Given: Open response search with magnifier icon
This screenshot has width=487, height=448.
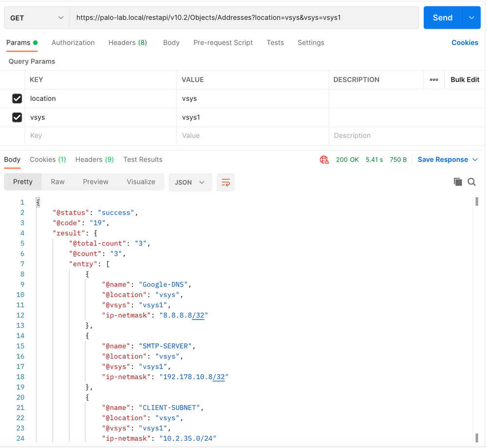Looking at the screenshot, I should coord(471,181).
